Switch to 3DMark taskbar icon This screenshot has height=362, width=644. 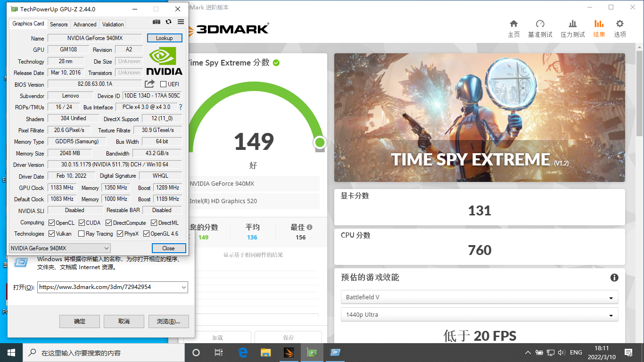289,353
